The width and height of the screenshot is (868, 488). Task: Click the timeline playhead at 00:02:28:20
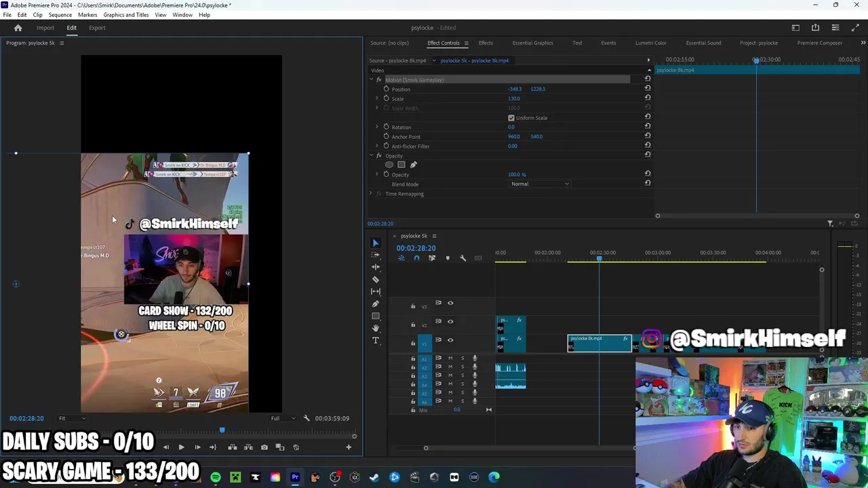pyautogui.click(x=599, y=258)
